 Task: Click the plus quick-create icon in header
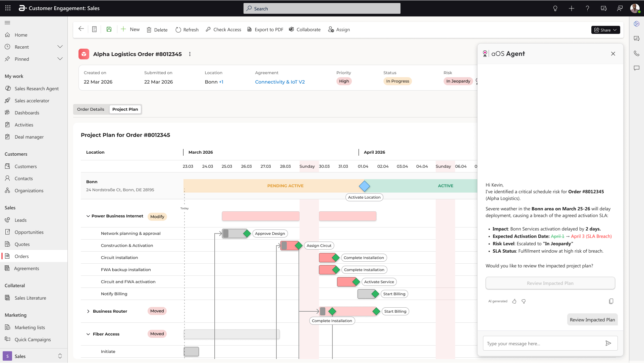coord(571,8)
